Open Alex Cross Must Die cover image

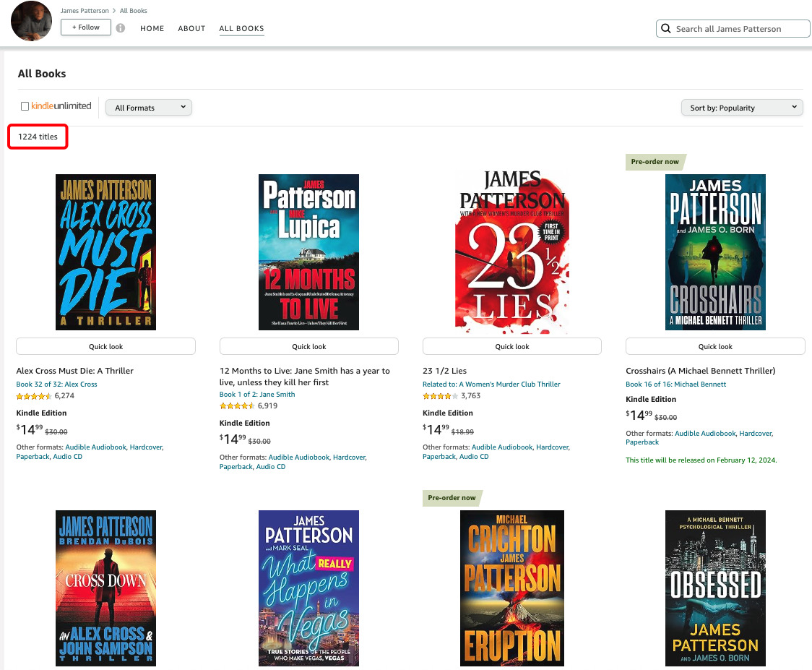105,252
